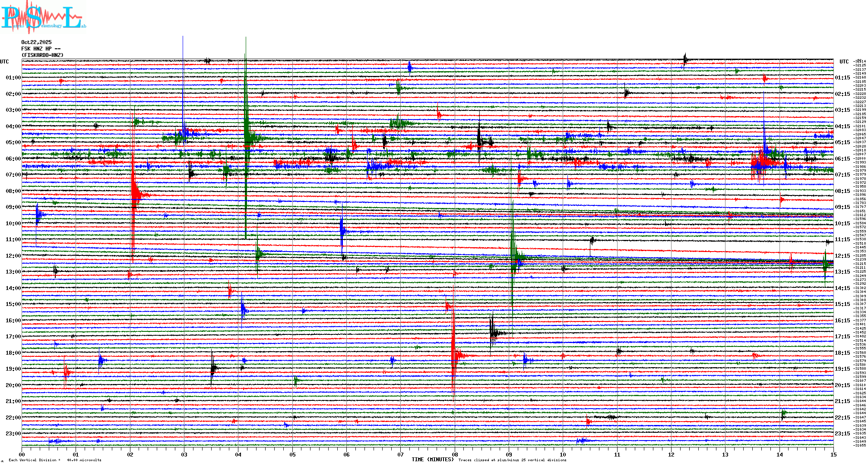This screenshot has width=868, height=466.
Task: Click minute 04 on the time axis
Action: coord(238,454)
